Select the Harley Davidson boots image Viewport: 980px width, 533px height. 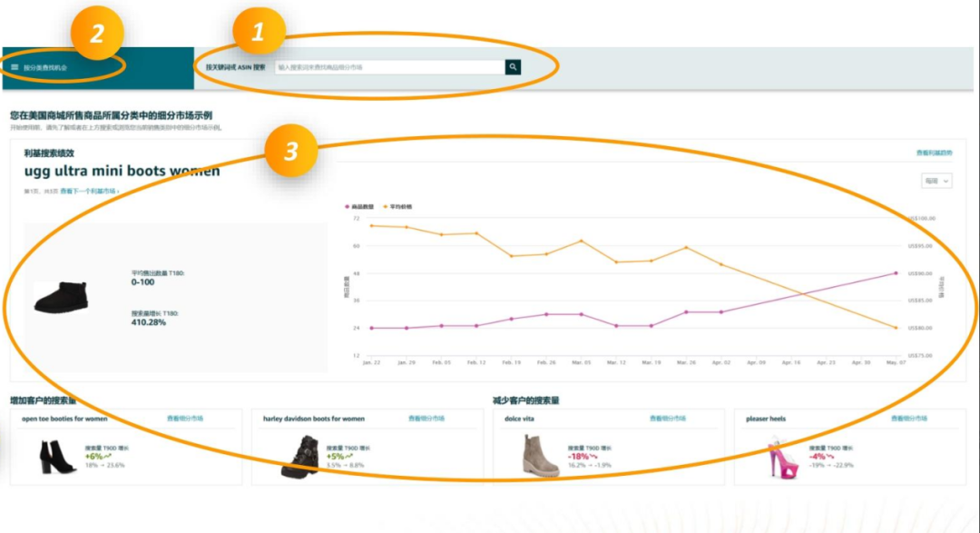299,457
